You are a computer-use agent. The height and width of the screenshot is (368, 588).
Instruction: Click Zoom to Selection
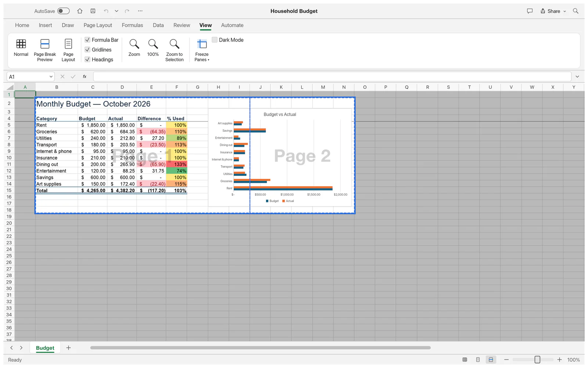click(174, 50)
